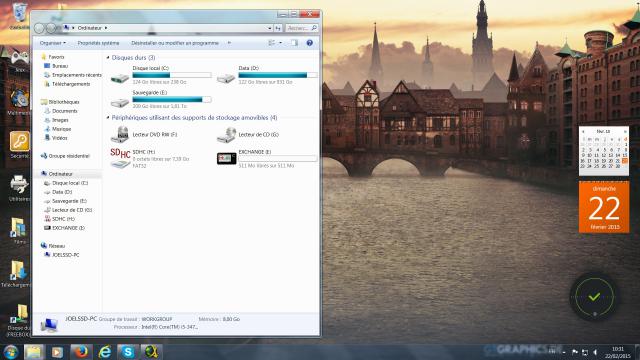Launch Windows Media Player from taskbar
The image size is (640, 360).
(x=57, y=352)
